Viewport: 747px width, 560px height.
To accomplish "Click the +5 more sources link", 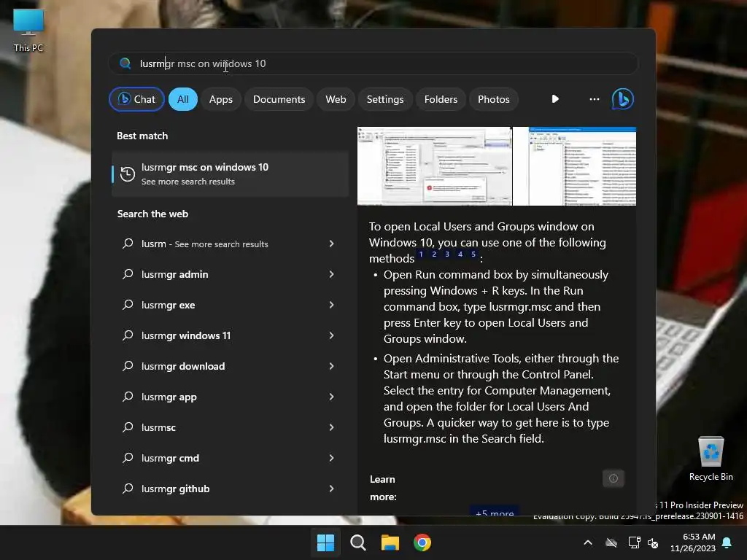I will coord(495,512).
